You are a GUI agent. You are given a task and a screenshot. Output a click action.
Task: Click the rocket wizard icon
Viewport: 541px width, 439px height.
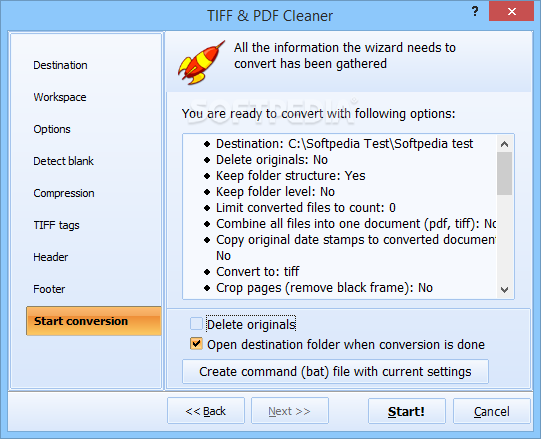tap(201, 62)
